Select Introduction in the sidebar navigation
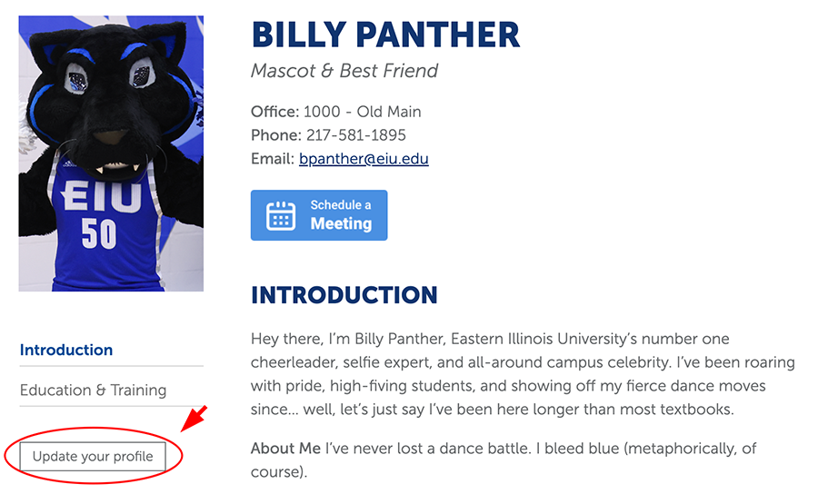This screenshot has height=504, width=818. click(x=66, y=350)
